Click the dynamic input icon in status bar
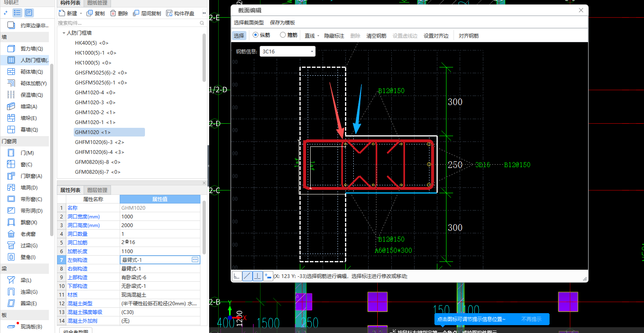 coord(268,276)
